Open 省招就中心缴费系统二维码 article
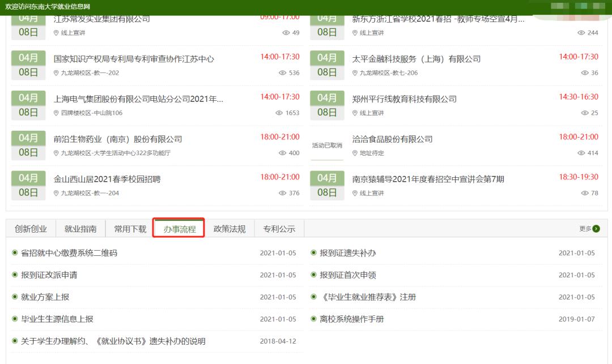 69,253
